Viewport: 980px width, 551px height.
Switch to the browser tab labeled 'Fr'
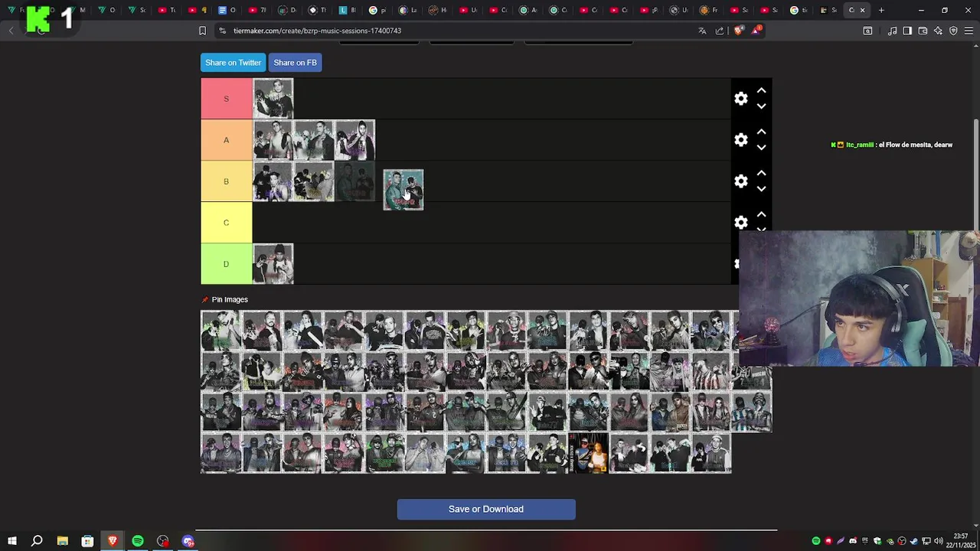click(x=710, y=10)
